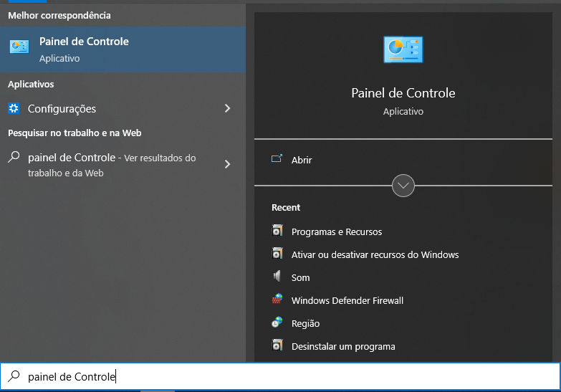Image resolution: width=561 pixels, height=392 pixels.
Task: Open the Som recent item
Action: click(300, 277)
